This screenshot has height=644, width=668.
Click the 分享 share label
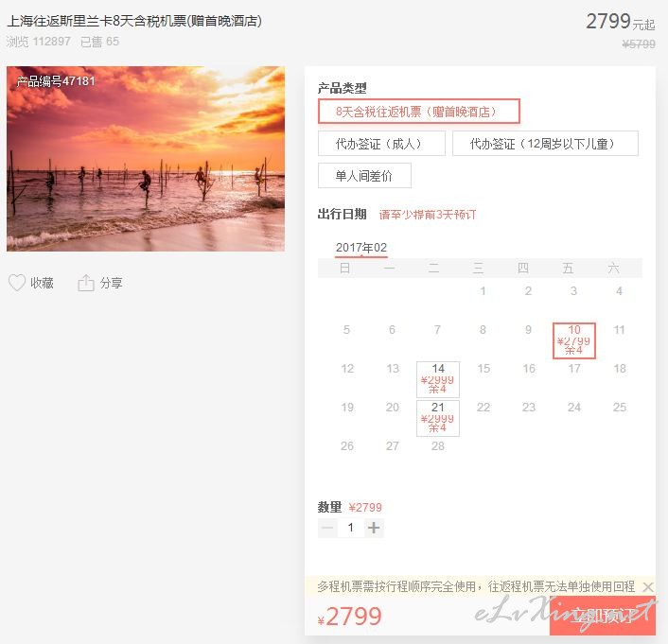(x=112, y=283)
